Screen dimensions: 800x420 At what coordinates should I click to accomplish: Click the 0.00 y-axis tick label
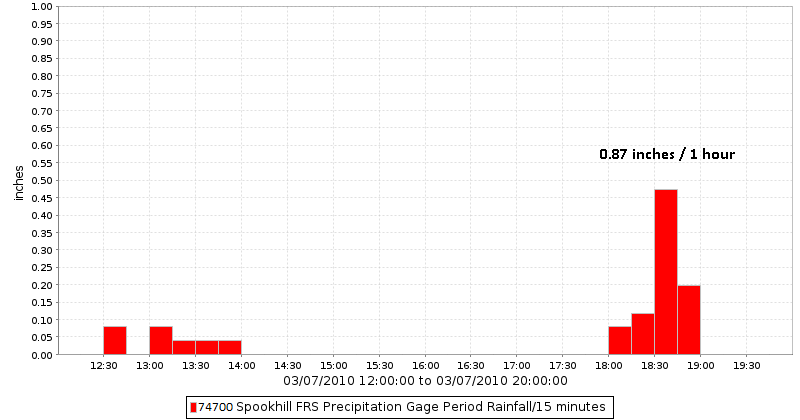click(x=42, y=355)
